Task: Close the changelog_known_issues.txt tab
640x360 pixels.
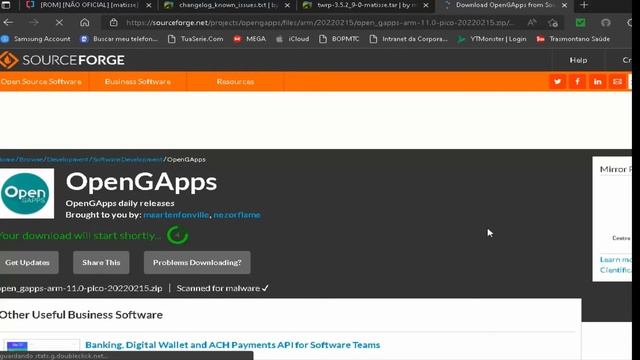Action: 287,5
